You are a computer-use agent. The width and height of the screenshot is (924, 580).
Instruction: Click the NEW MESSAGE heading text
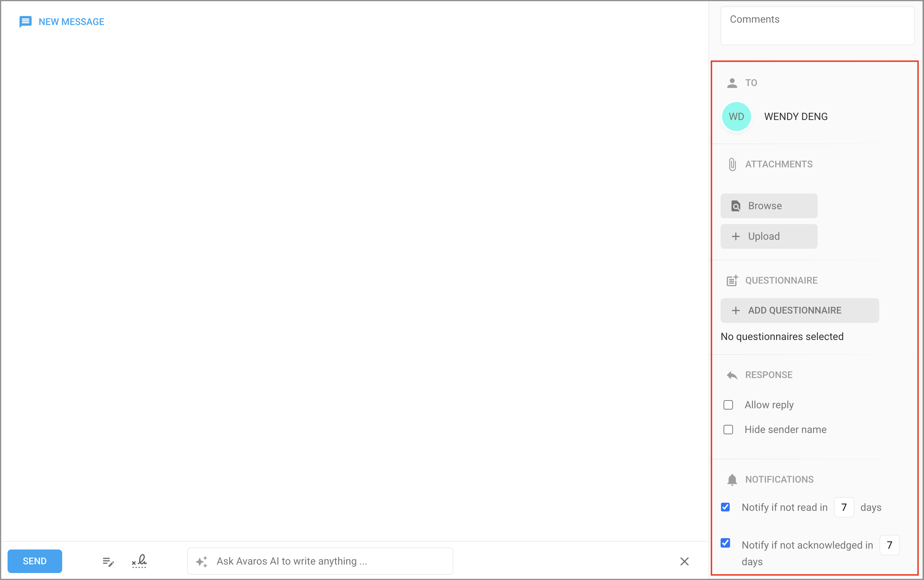click(71, 22)
